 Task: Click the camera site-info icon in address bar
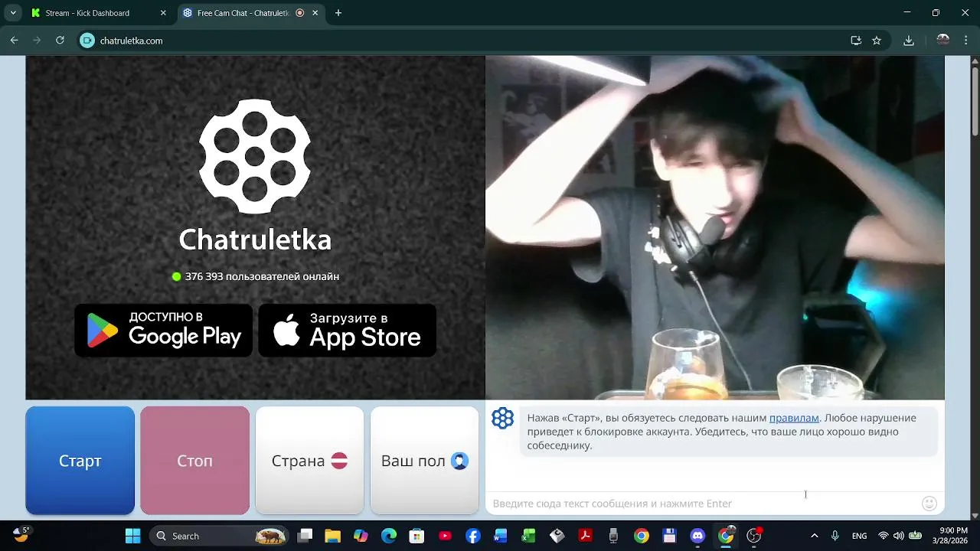click(87, 41)
